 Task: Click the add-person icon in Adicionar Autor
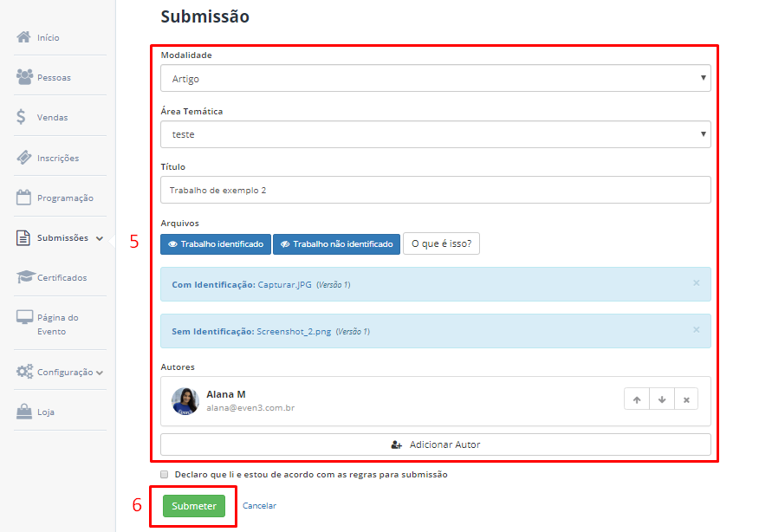(397, 444)
